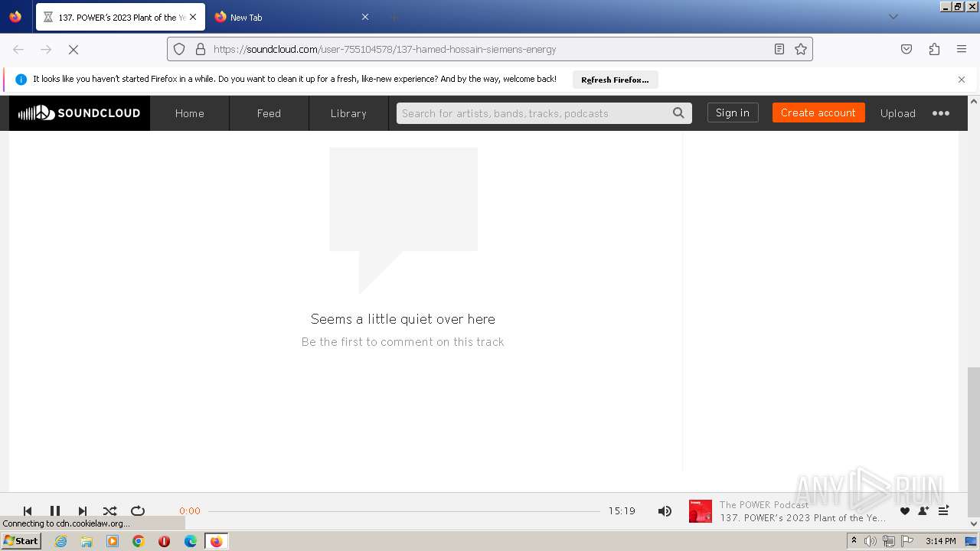Launch Internet Explorer from taskbar
This screenshot has height=551, width=980.
60,541
